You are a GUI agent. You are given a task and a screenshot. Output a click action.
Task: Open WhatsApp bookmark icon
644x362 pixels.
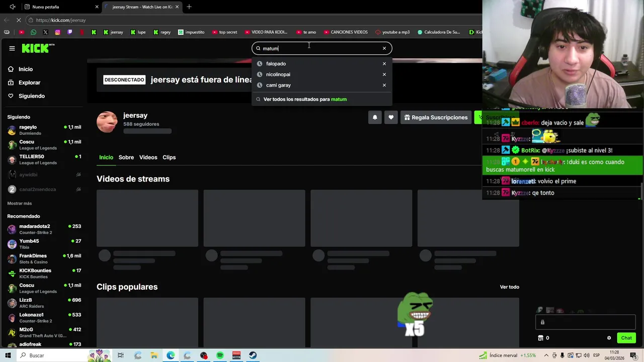tap(33, 32)
